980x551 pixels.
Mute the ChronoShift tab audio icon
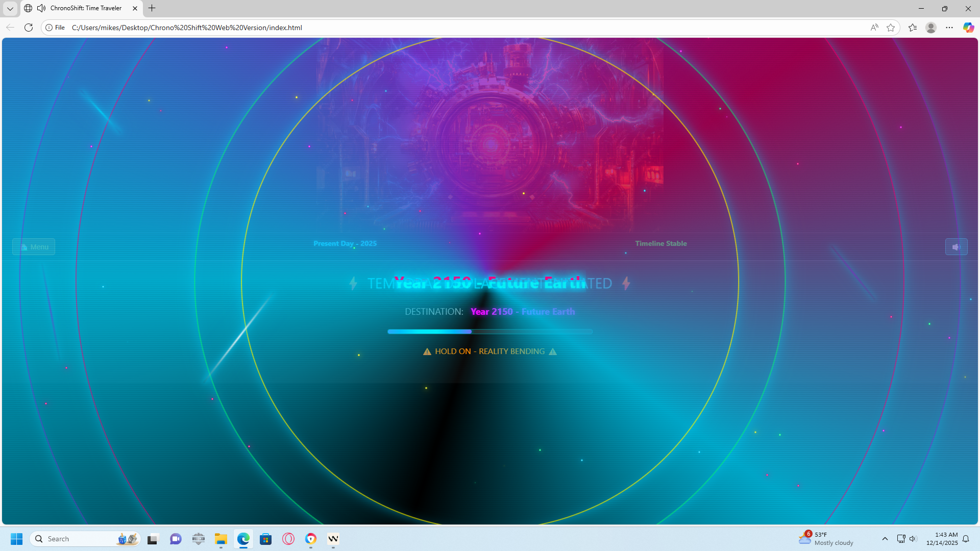(x=41, y=8)
